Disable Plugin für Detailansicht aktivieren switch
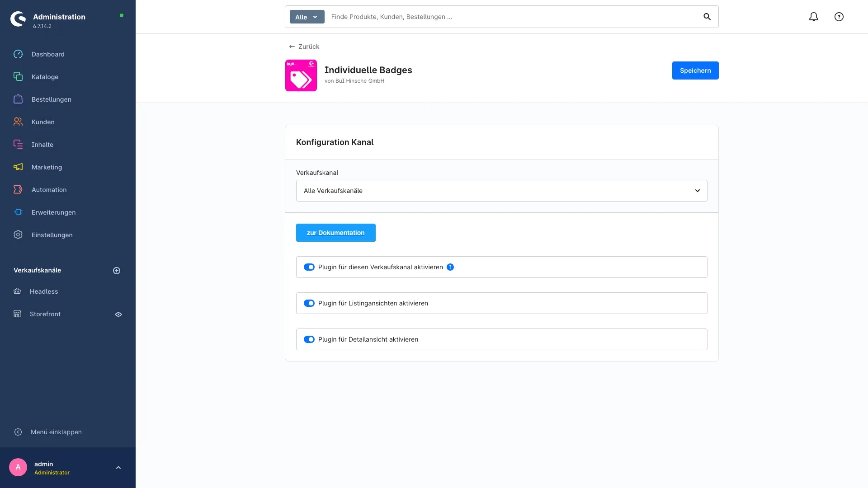 click(309, 339)
